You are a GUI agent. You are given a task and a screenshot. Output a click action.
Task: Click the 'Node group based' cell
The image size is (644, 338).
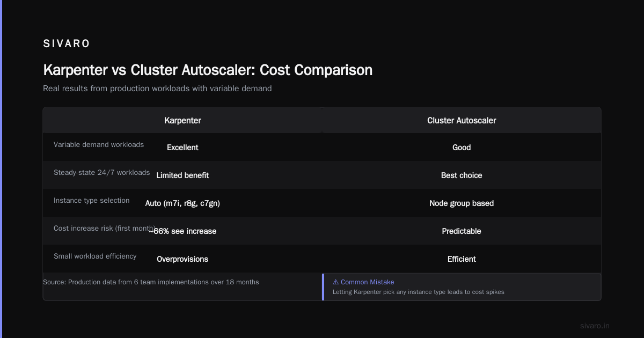pyautogui.click(x=462, y=203)
